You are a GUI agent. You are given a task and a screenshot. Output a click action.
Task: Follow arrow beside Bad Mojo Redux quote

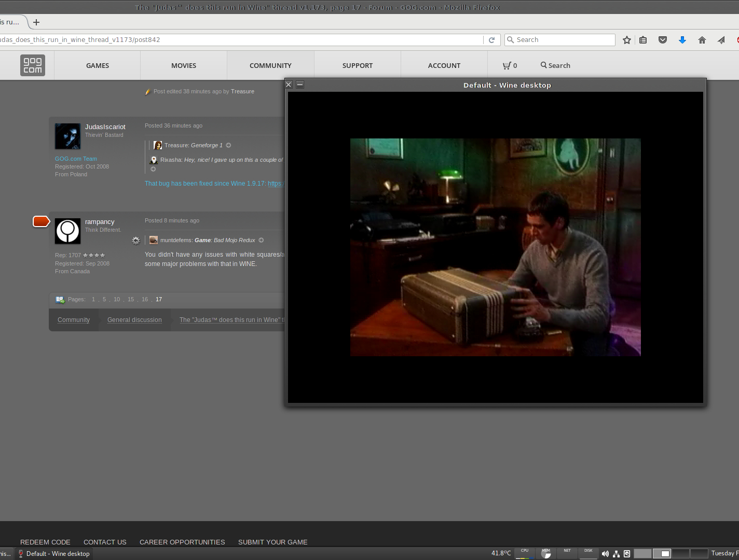click(261, 240)
